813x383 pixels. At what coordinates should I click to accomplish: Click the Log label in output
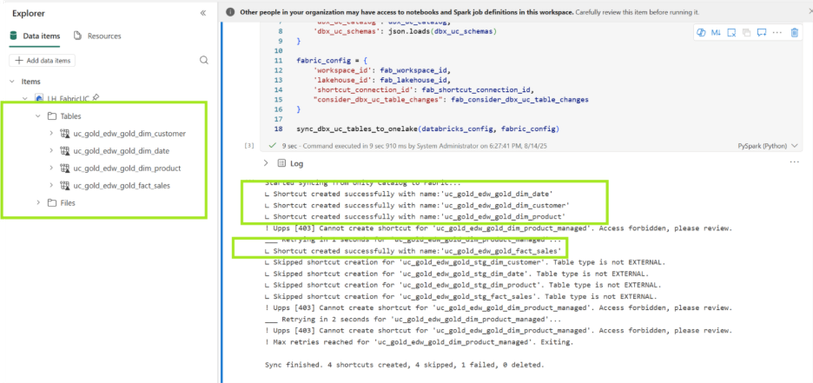tap(297, 163)
